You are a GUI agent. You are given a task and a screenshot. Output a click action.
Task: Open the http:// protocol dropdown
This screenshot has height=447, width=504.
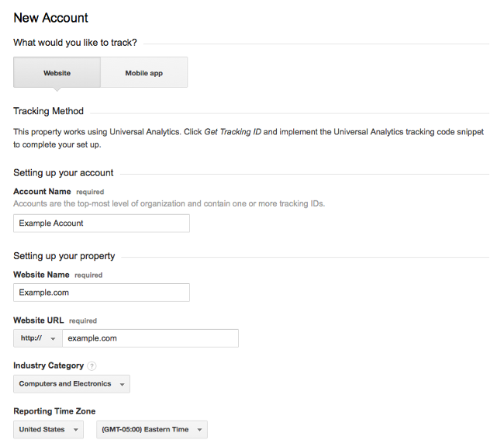(x=38, y=338)
